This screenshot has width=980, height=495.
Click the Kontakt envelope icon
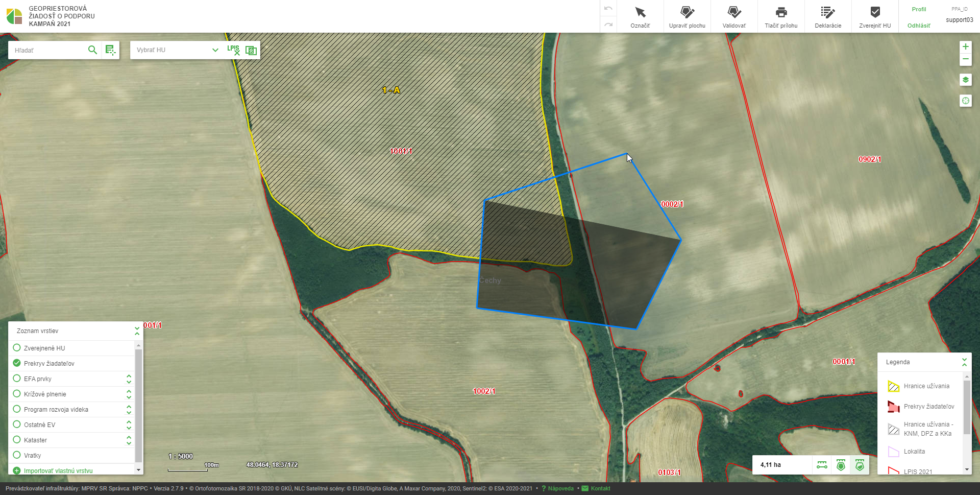point(585,488)
